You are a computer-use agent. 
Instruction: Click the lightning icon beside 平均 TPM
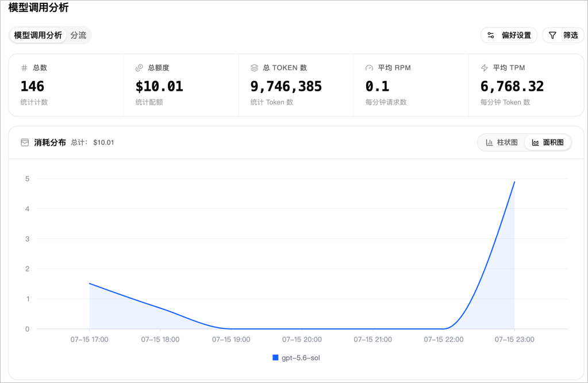point(485,68)
